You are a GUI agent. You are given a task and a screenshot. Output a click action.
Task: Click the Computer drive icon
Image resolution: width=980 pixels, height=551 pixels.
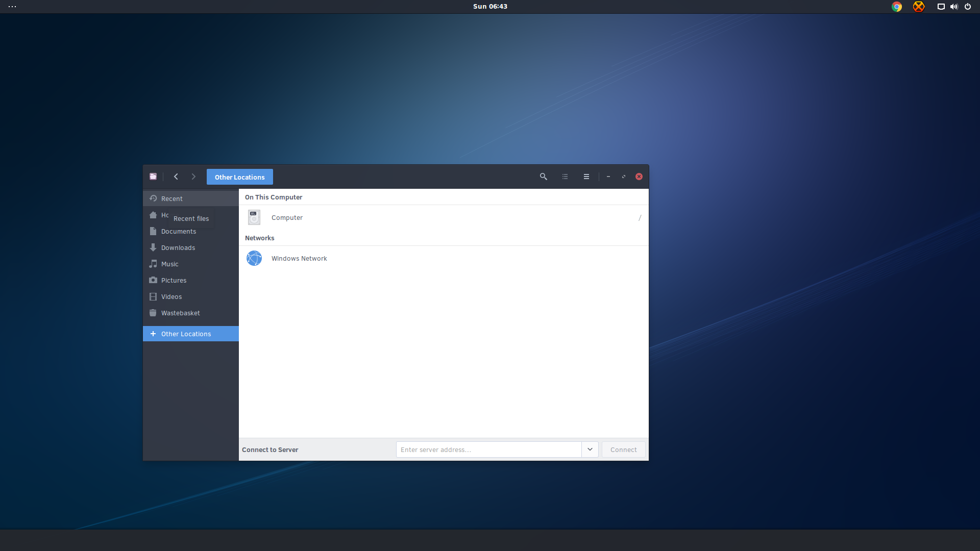coord(254,217)
